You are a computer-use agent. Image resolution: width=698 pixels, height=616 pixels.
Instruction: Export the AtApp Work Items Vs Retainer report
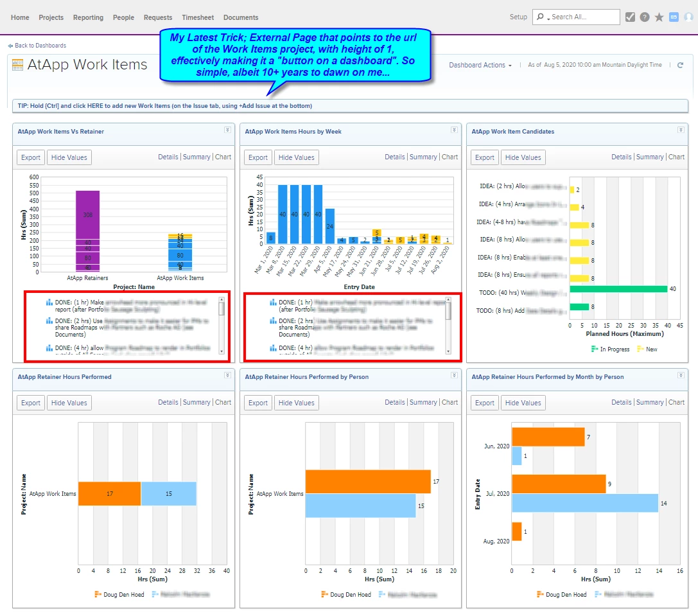[31, 157]
